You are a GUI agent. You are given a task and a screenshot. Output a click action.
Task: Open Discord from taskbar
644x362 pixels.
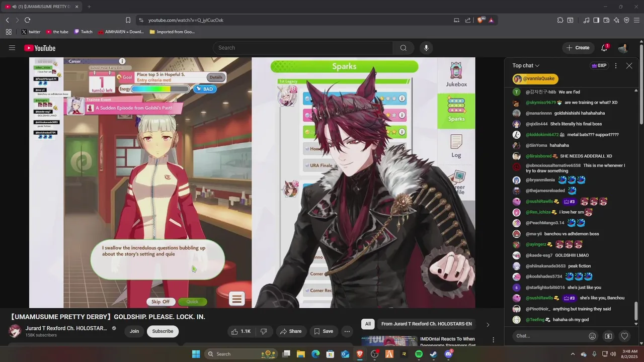point(448,354)
